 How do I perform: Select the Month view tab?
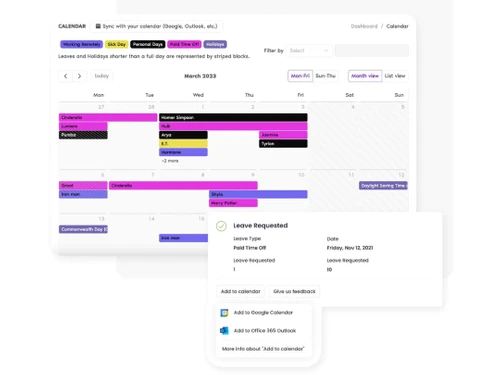click(x=365, y=76)
